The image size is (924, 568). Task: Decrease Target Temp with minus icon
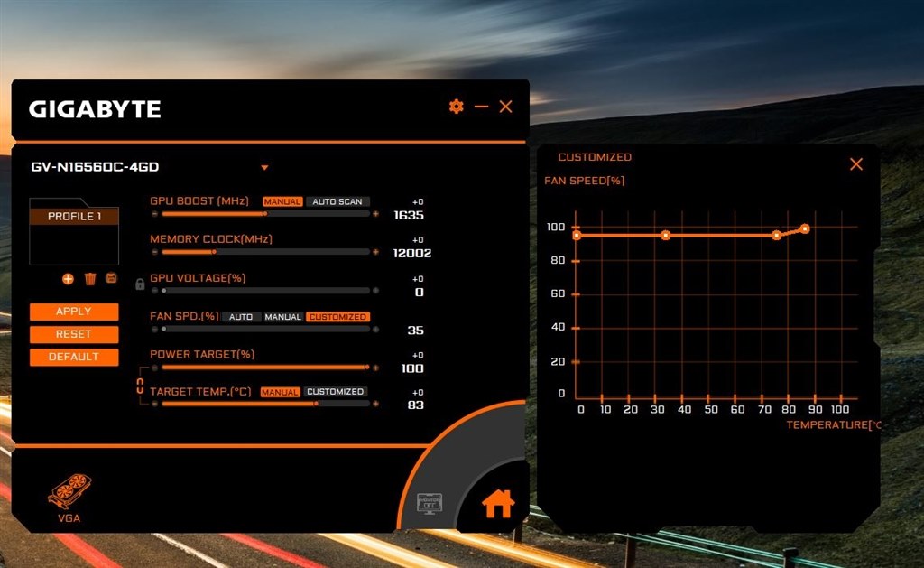pos(154,404)
